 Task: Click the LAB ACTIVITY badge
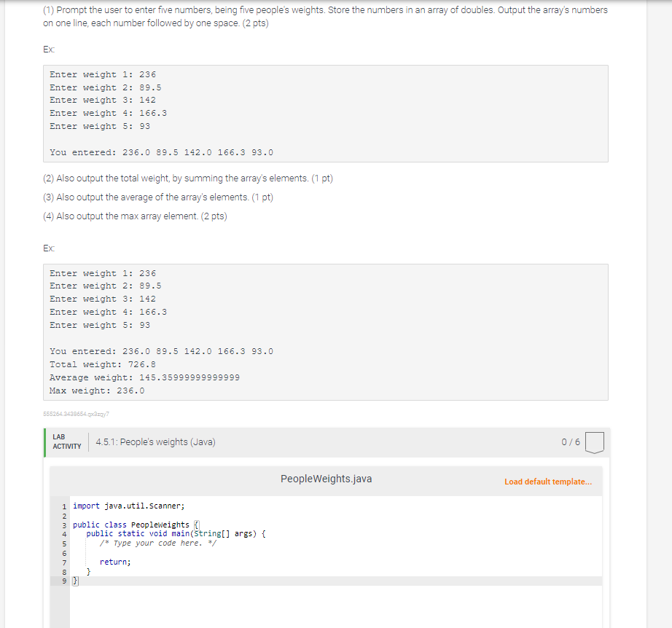66,440
